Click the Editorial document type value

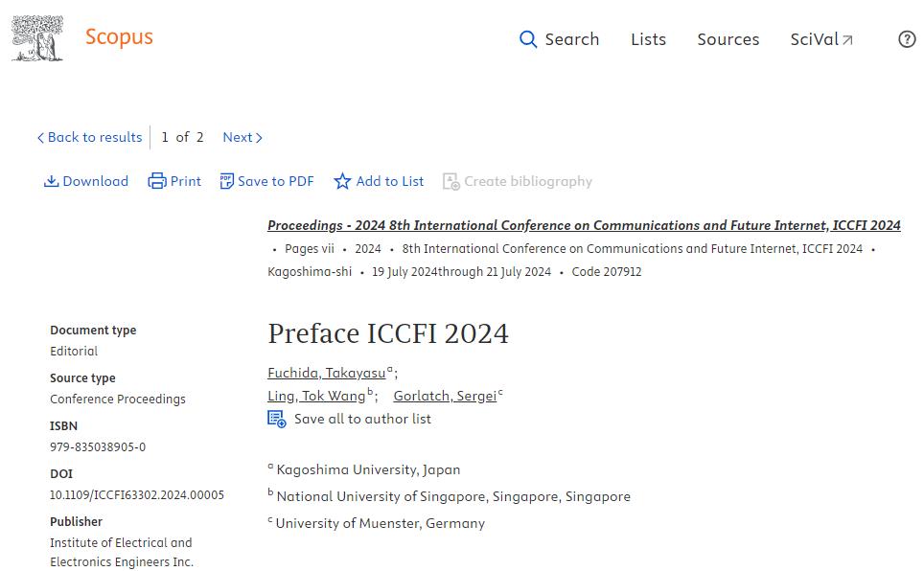[74, 352]
